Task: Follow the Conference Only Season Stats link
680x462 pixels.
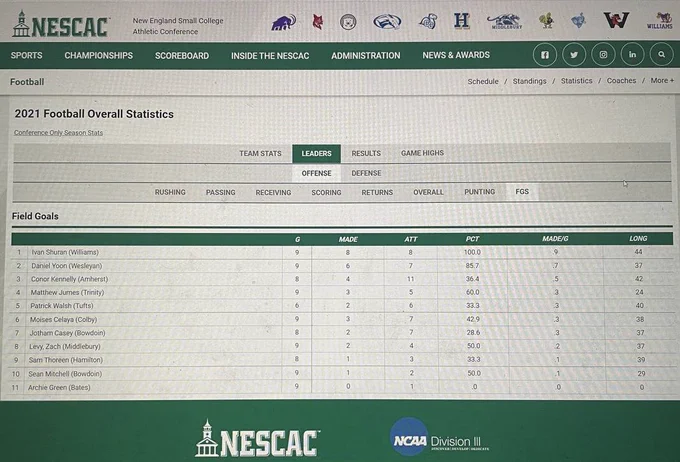Action: point(59,133)
